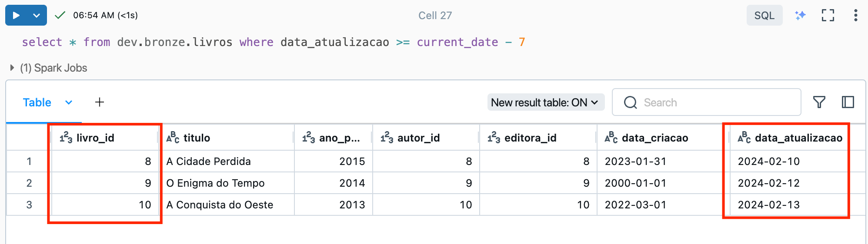The width and height of the screenshot is (868, 244).
Task: Select the Cell 27 title
Action: 435,15
